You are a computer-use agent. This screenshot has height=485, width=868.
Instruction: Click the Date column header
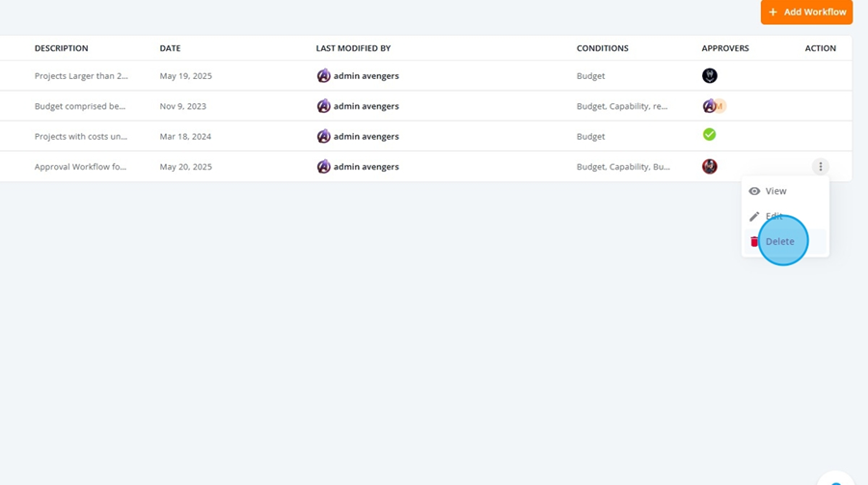tap(170, 48)
